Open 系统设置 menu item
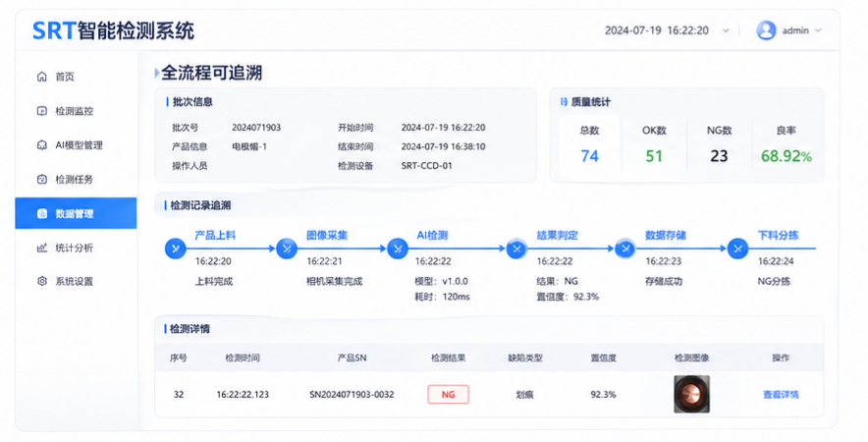 76,281
